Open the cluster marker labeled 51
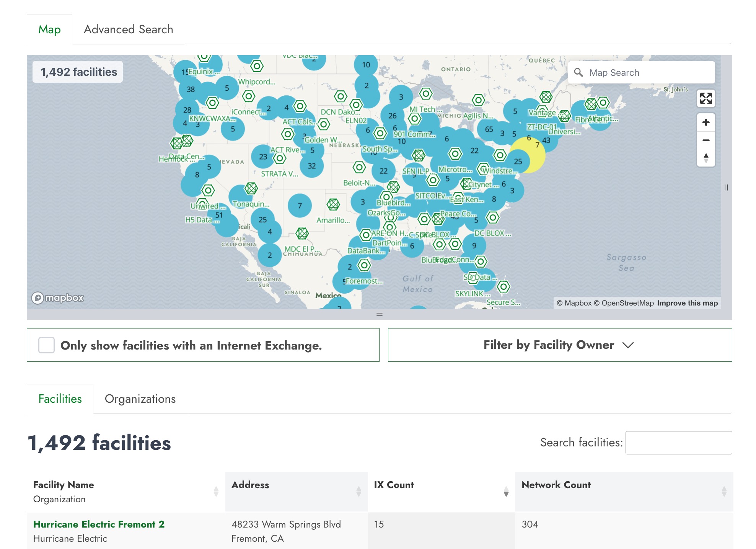This screenshot has height=549, width=756. pyautogui.click(x=219, y=215)
